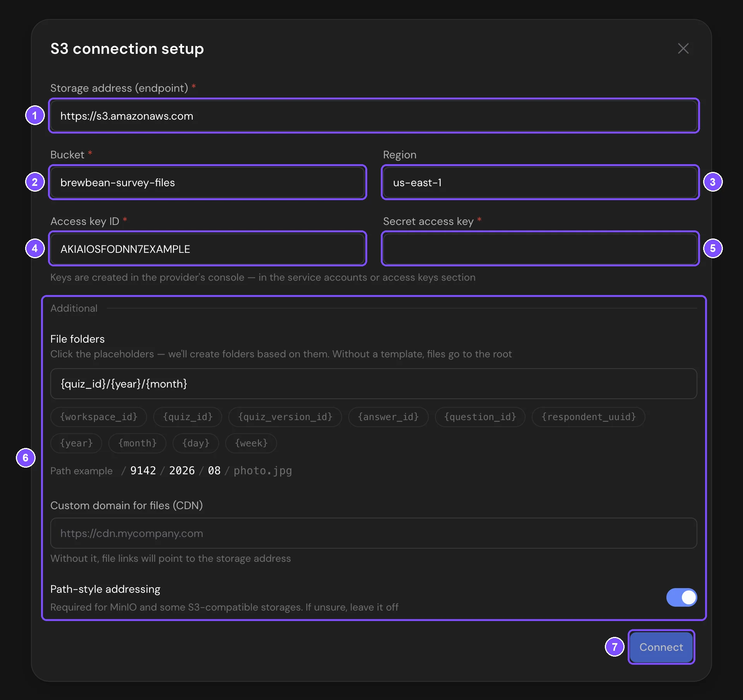Screen dimensions: 743x700
Task: Click the Access key ID field
Action: (208, 249)
